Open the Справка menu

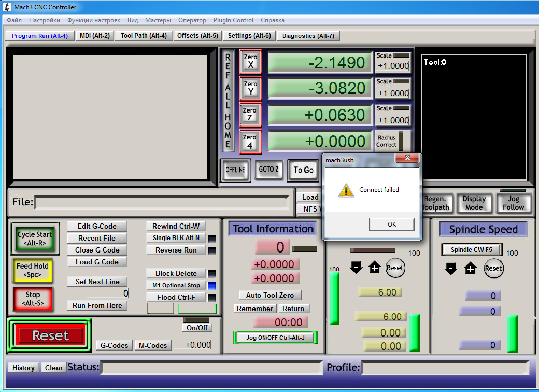273,20
